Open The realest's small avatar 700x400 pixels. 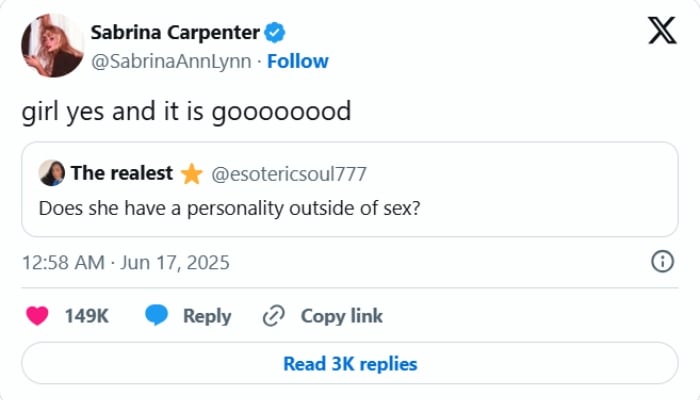point(51,174)
